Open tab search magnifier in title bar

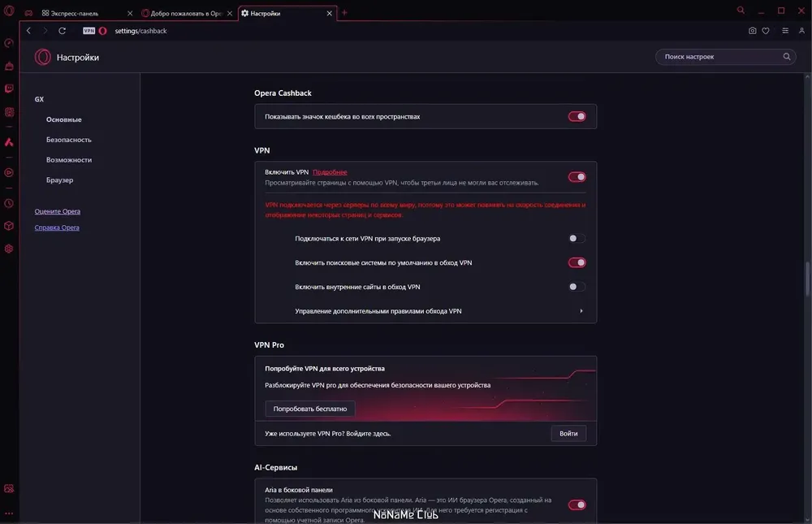click(741, 11)
